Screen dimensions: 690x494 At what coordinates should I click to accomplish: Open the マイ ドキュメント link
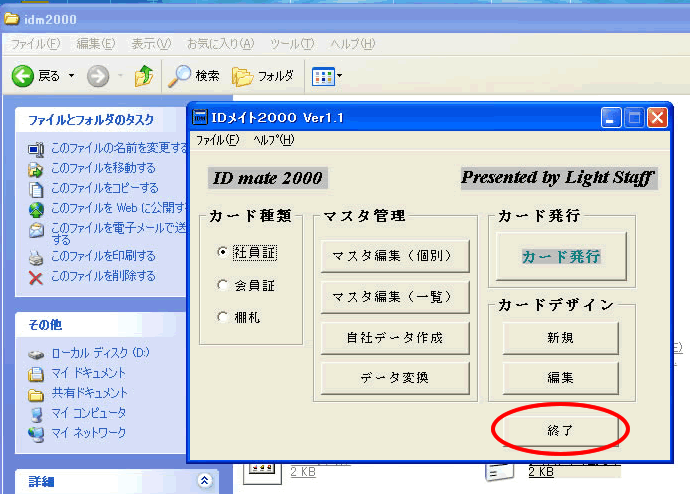[88, 373]
